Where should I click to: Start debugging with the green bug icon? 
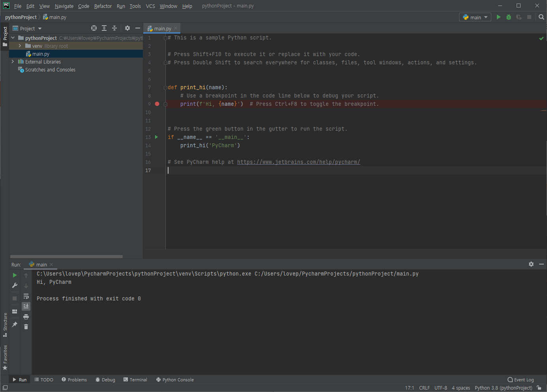(509, 17)
